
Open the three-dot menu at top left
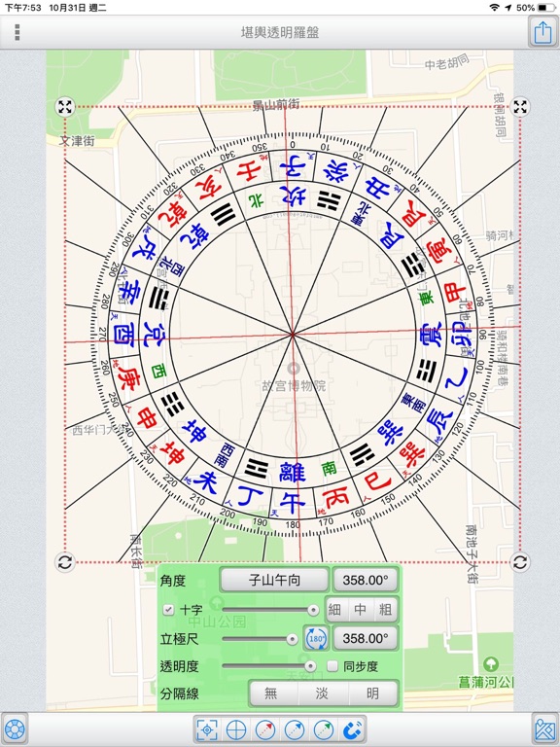point(17,32)
